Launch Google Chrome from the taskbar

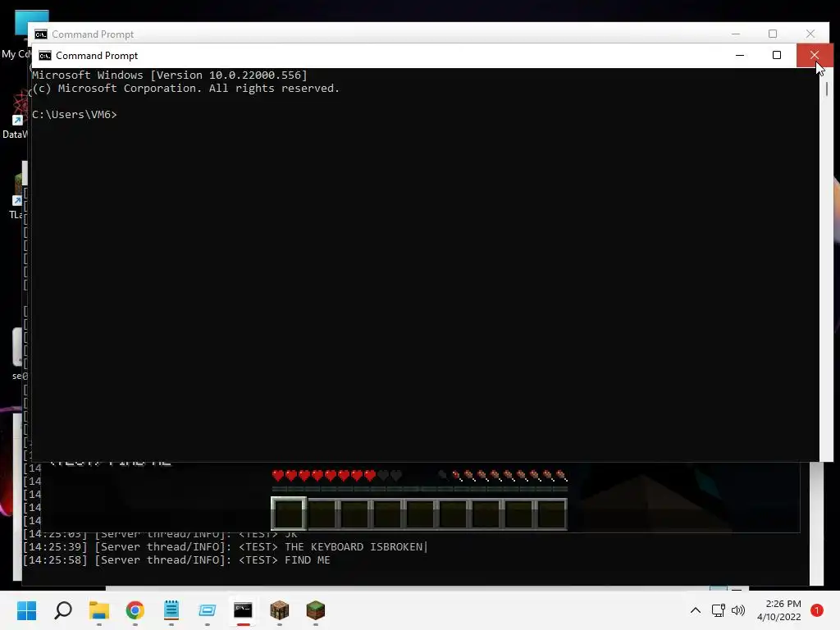(135, 610)
